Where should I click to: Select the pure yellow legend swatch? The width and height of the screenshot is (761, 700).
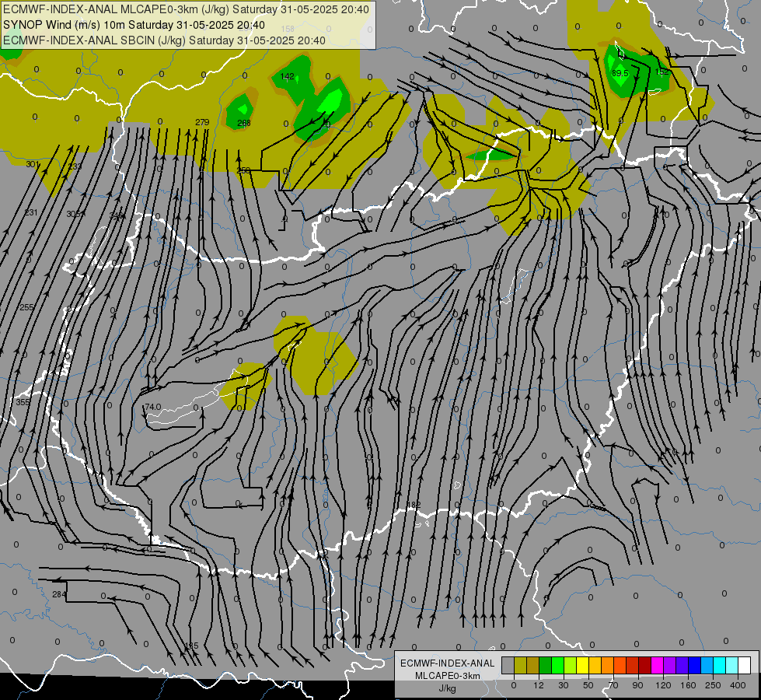(583, 666)
